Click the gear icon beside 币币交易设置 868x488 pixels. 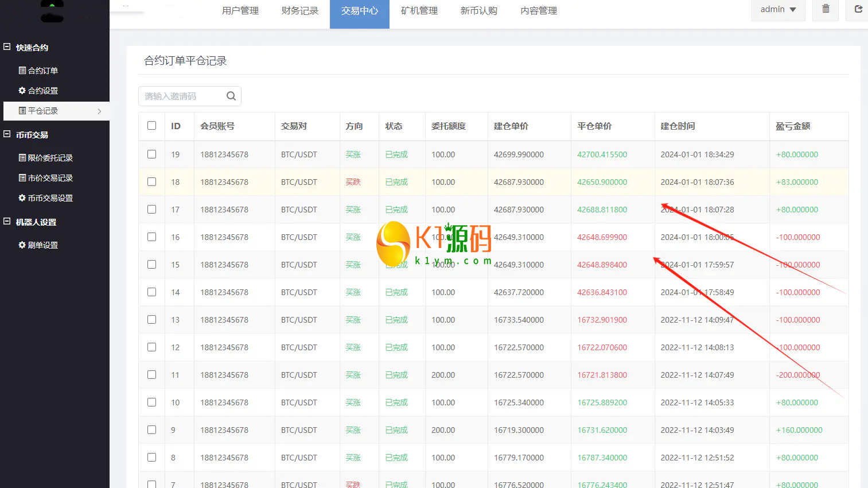click(22, 198)
